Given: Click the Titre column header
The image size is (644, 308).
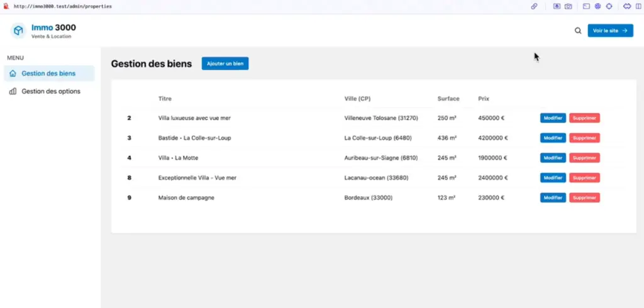Looking at the screenshot, I should tap(165, 99).
